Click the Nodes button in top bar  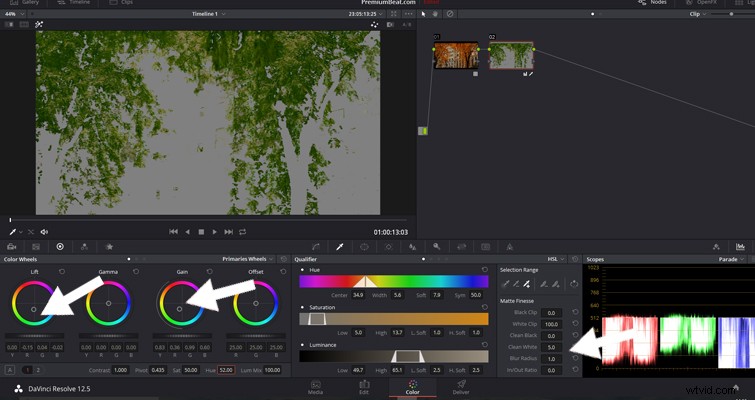652,2
